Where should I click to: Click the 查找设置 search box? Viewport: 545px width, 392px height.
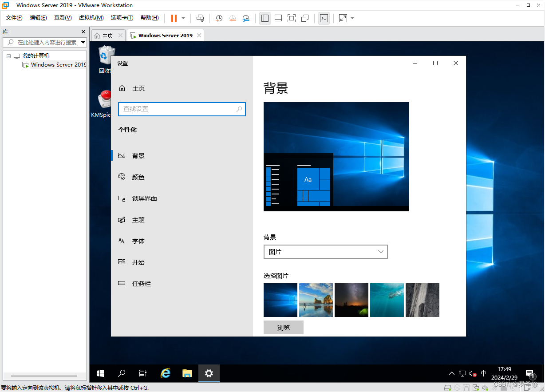pos(182,109)
